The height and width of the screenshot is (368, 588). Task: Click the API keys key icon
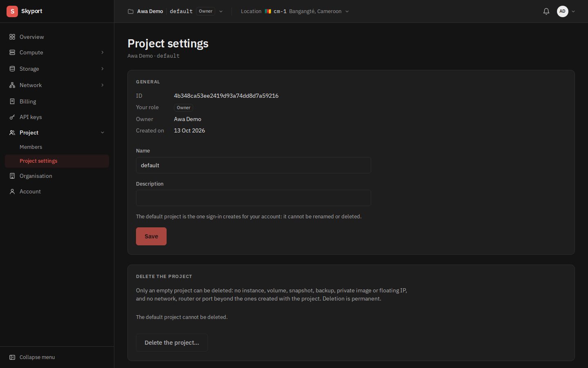[x=12, y=117]
